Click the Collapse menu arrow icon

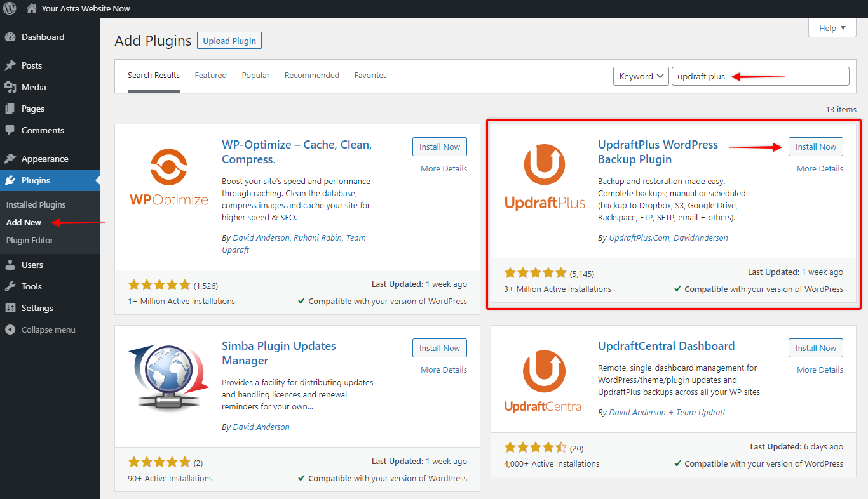(x=10, y=329)
